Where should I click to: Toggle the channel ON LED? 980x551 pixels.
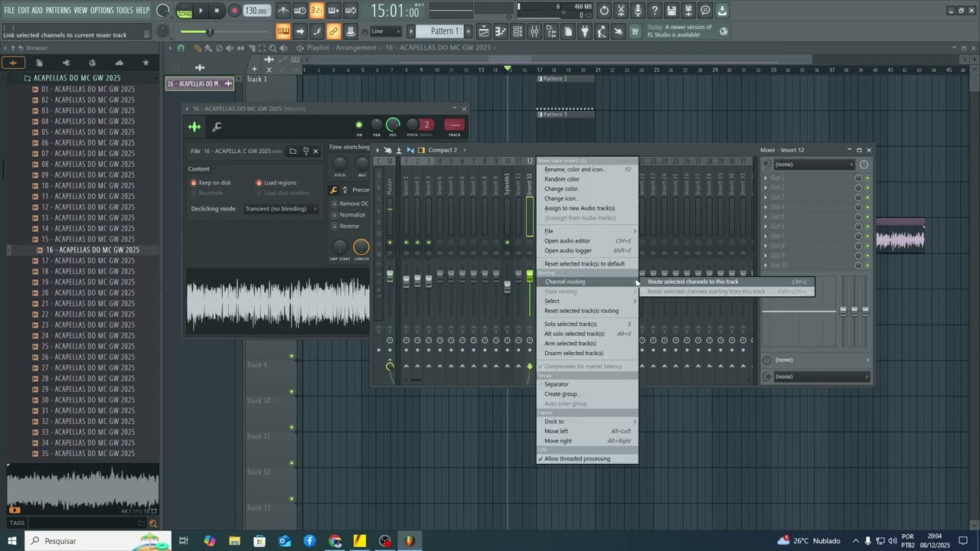click(x=359, y=125)
